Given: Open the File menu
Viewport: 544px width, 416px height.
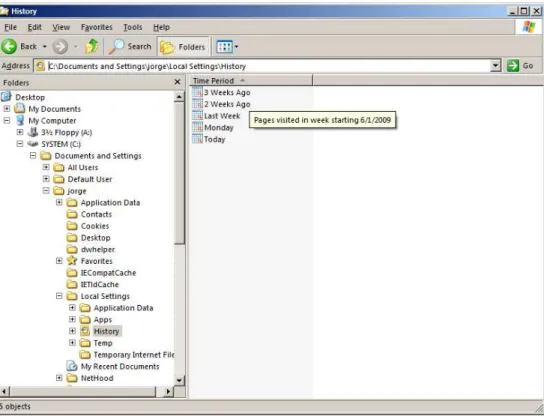Looking at the screenshot, I should 10,27.
